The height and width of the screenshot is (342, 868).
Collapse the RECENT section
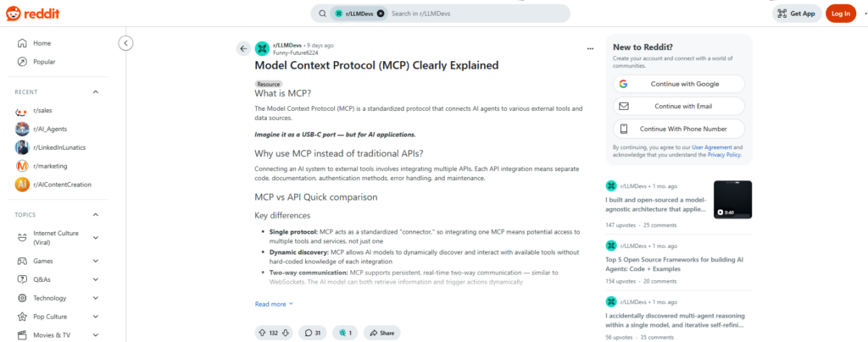pyautogui.click(x=95, y=91)
